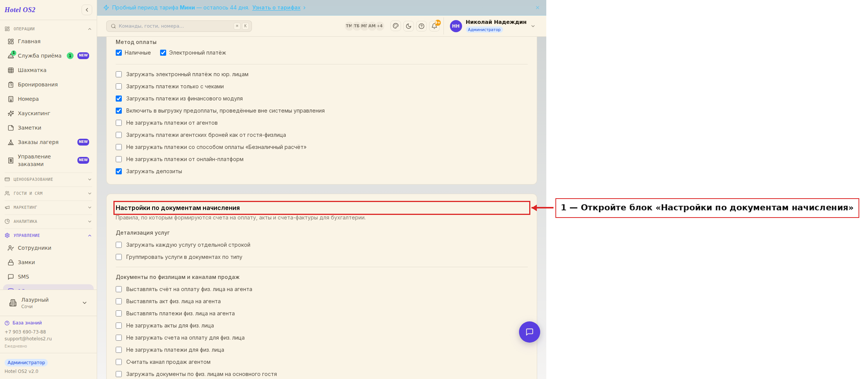Screen dimensions: 868x379
Task: Click the support@hotelos2.ru email
Action: [28, 339]
